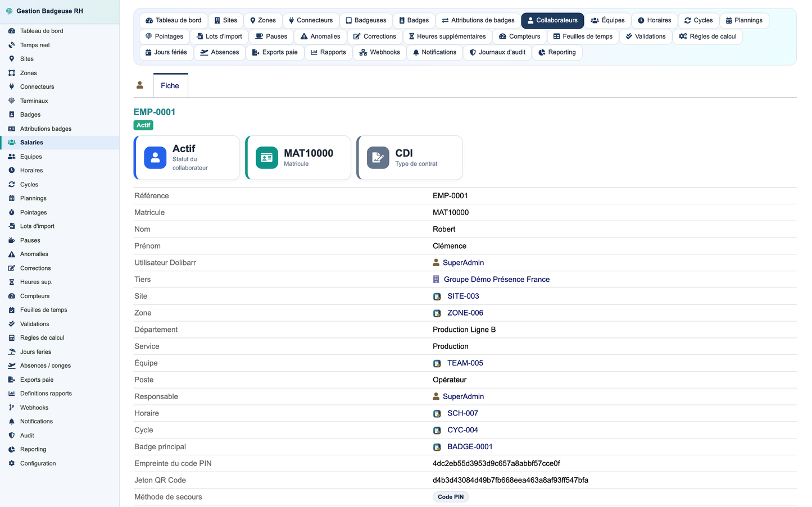The image size is (812, 507).
Task: Open Definitions rapports in sidebar
Action: (60, 394)
